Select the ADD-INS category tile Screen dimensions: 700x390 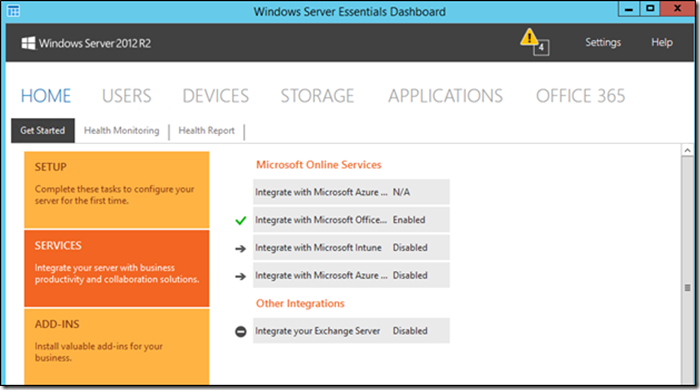[x=117, y=347]
